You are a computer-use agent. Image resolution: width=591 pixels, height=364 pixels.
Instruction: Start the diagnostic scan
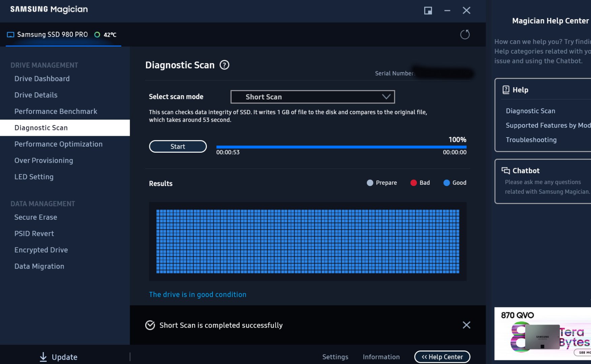pyautogui.click(x=178, y=147)
